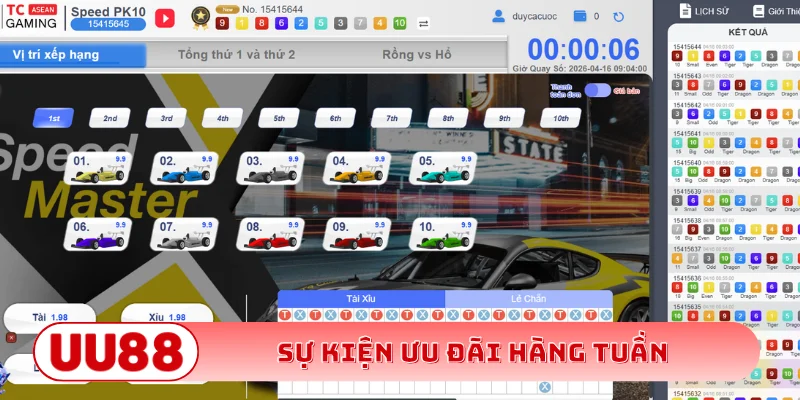Click the countdown timer 00:00:06

tap(583, 49)
